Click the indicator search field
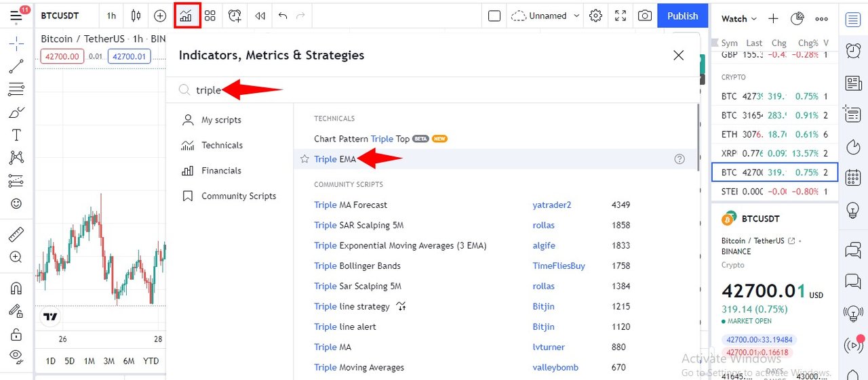 tap(434, 90)
